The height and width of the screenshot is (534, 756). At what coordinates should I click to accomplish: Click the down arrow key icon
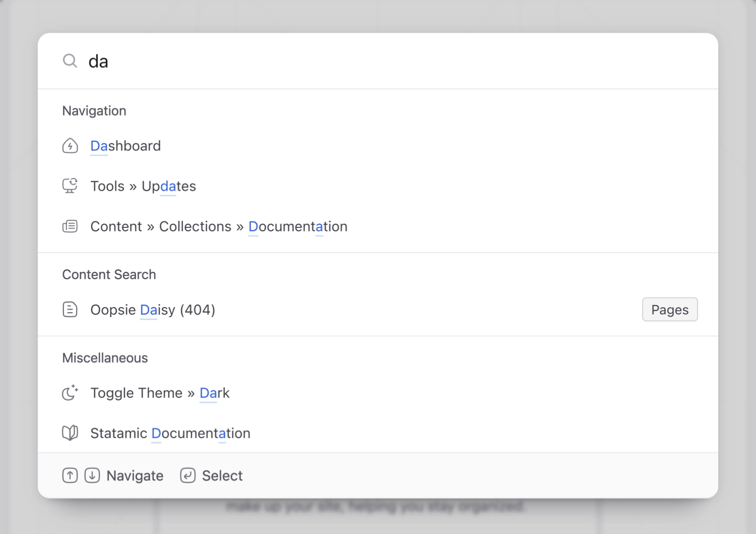(x=92, y=476)
